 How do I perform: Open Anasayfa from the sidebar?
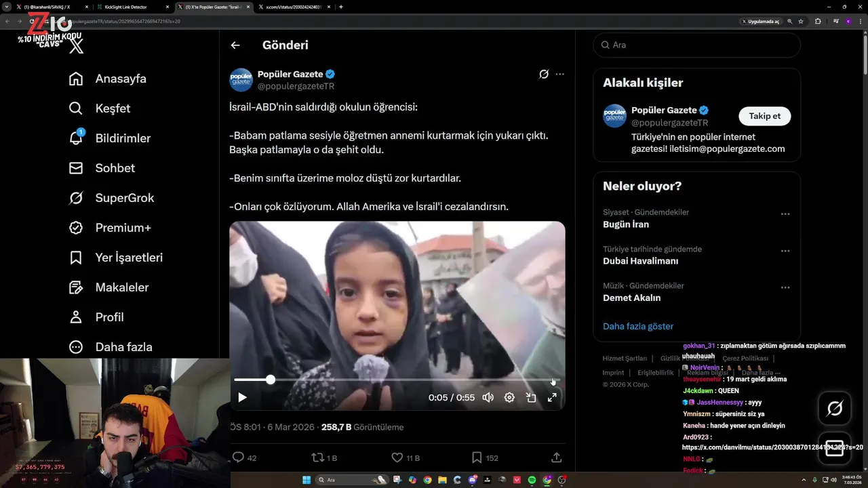pyautogui.click(x=108, y=79)
